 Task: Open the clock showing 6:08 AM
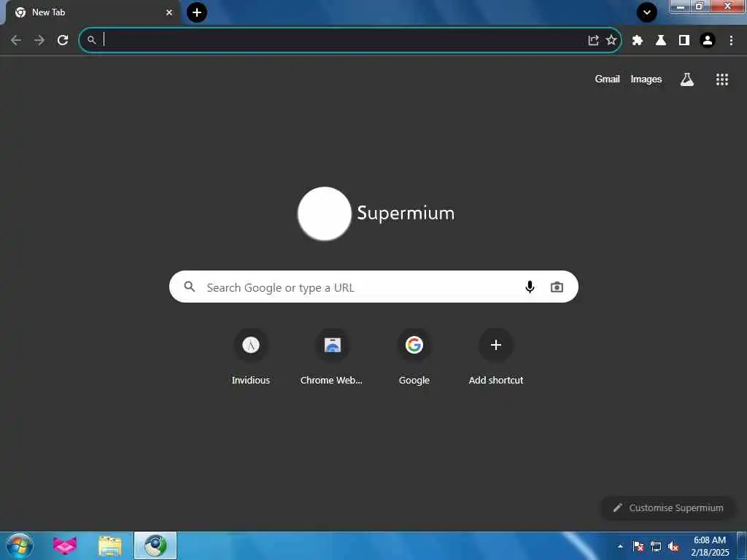point(710,546)
